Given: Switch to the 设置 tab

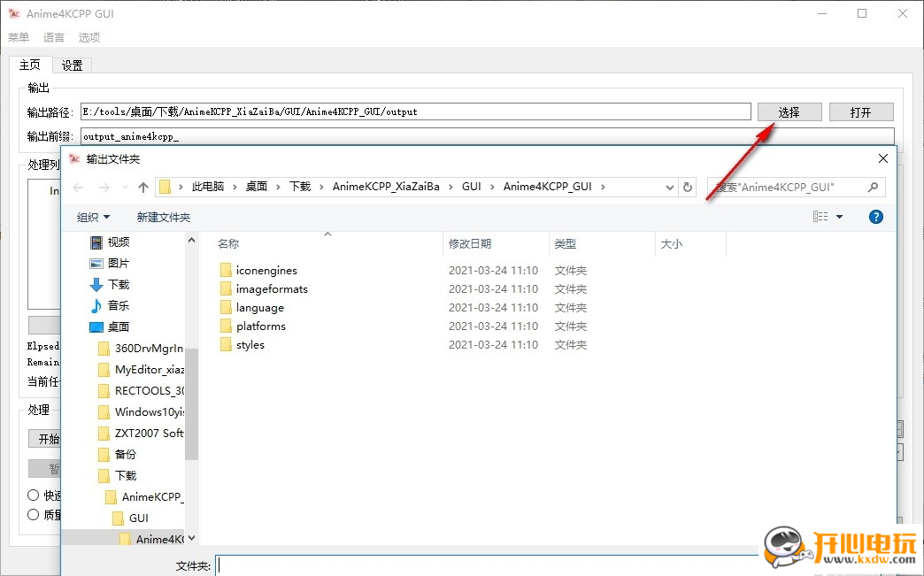Looking at the screenshot, I should 72,65.
